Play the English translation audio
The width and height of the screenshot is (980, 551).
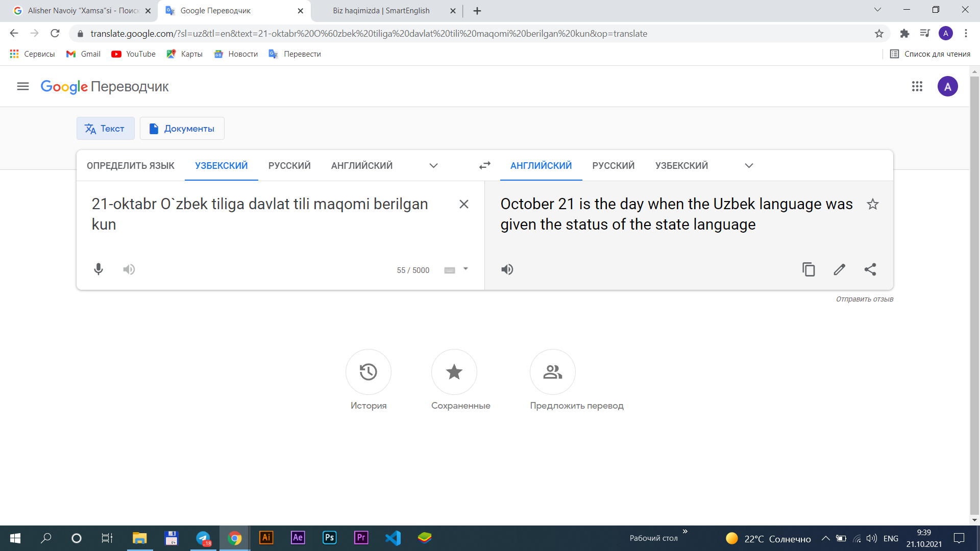click(507, 269)
